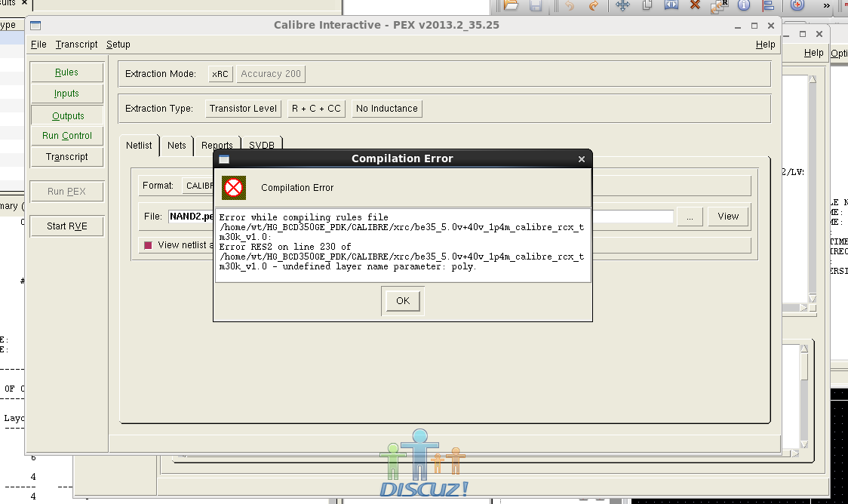Open the Transcript menu in the menu bar
This screenshot has width=848, height=504.
coord(76,45)
